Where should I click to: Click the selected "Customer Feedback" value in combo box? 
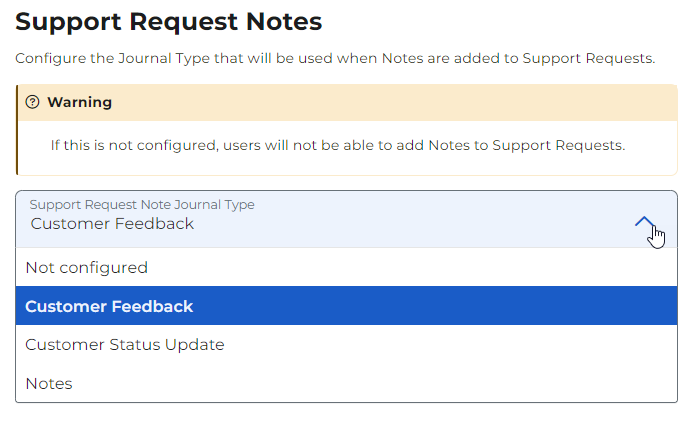pos(112,224)
